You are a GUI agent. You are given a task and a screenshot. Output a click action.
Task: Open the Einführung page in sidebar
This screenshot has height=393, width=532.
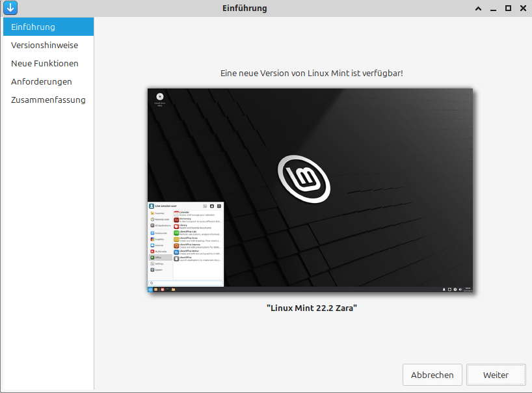coord(48,27)
